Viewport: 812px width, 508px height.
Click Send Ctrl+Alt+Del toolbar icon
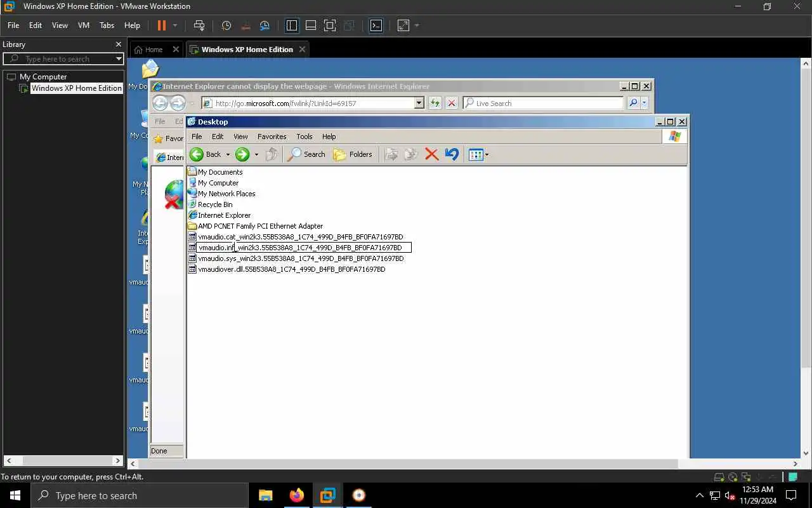point(199,25)
